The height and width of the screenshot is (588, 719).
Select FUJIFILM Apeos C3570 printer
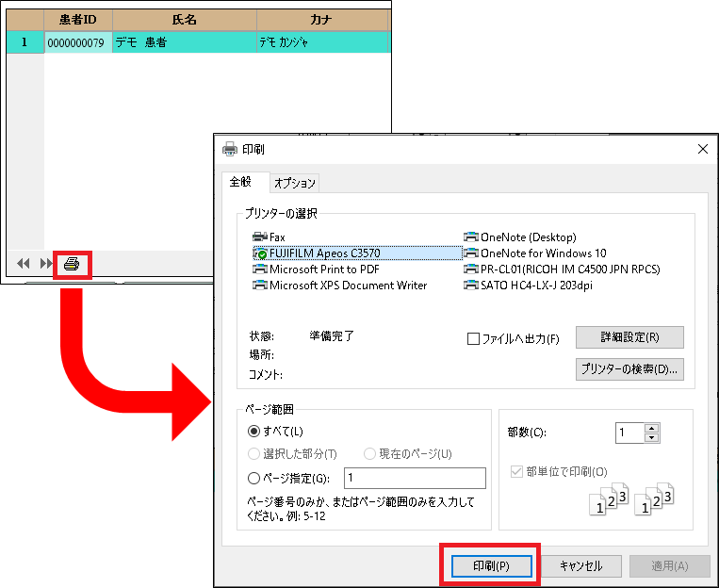tap(357, 253)
